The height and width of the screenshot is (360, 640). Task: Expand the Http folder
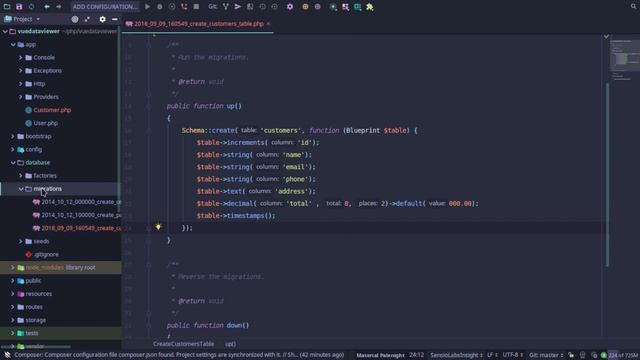click(21, 84)
